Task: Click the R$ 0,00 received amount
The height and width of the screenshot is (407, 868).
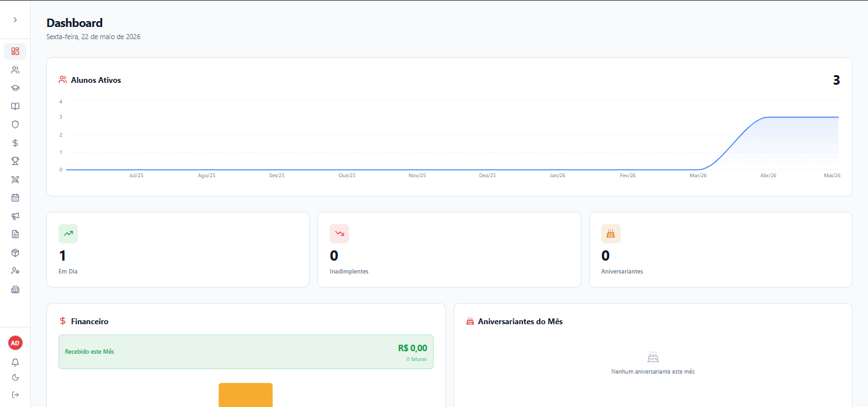Action: (412, 348)
